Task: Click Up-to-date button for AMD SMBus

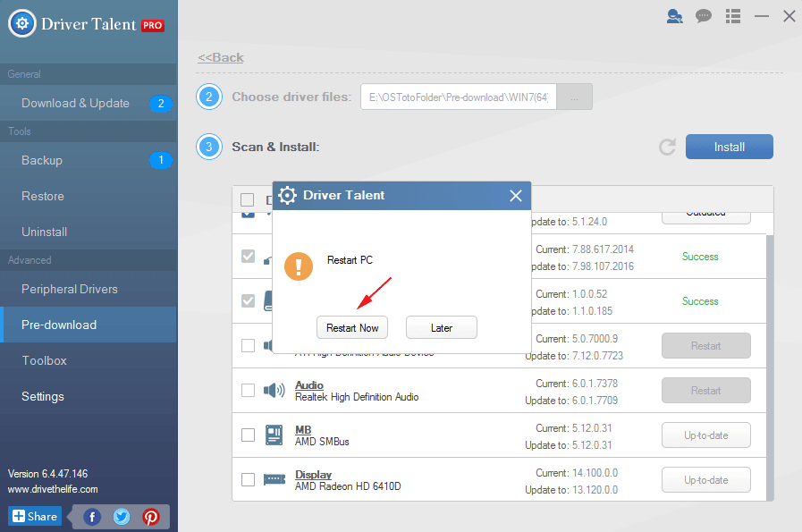Action: click(x=705, y=435)
